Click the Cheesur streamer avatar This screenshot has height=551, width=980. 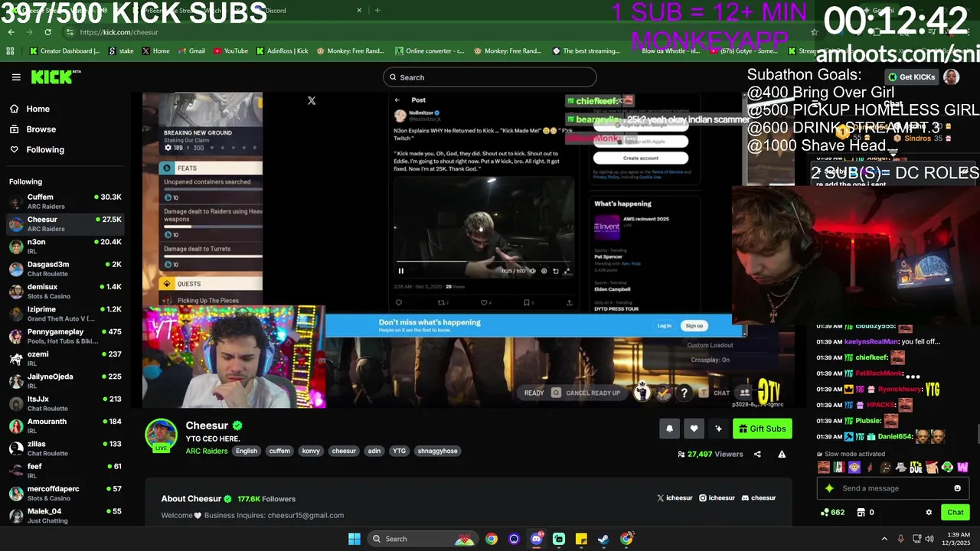click(x=161, y=435)
